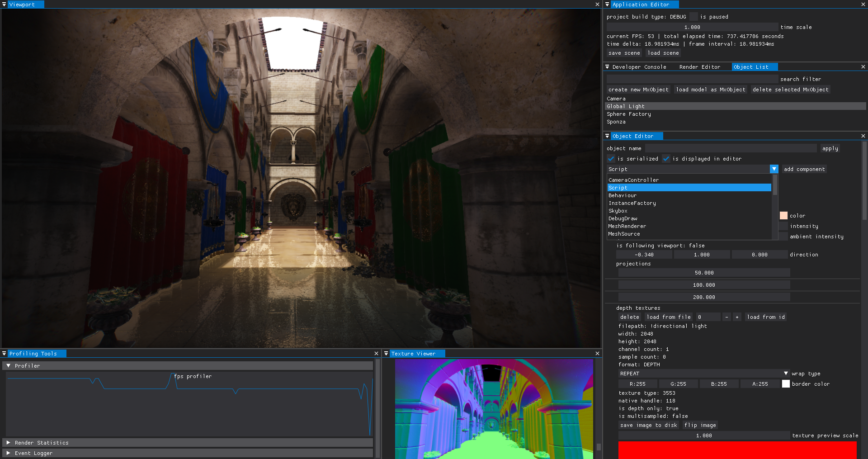Viewport: 868px width, 459px height.
Task: Choose InstanceFactory from component list
Action: [689, 203]
